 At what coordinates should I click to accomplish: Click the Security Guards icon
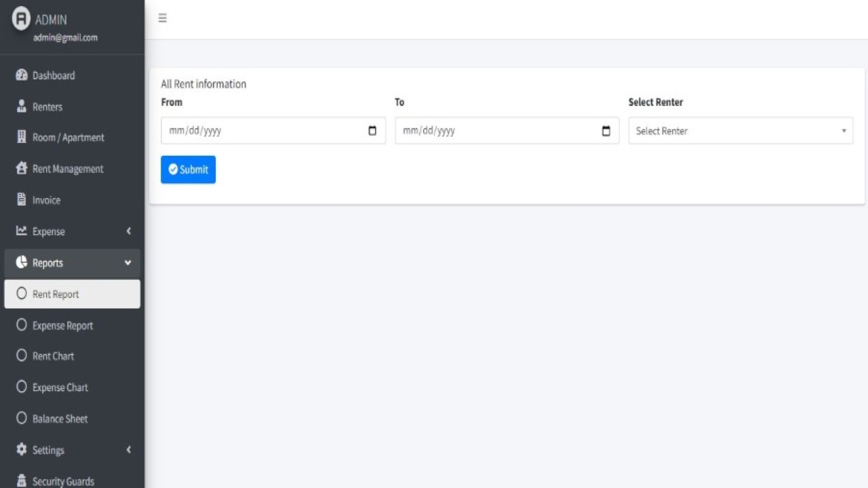[x=21, y=481]
